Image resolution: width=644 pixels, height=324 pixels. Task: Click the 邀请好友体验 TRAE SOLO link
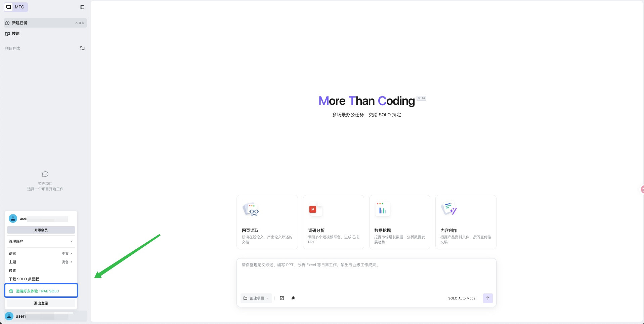tap(38, 291)
